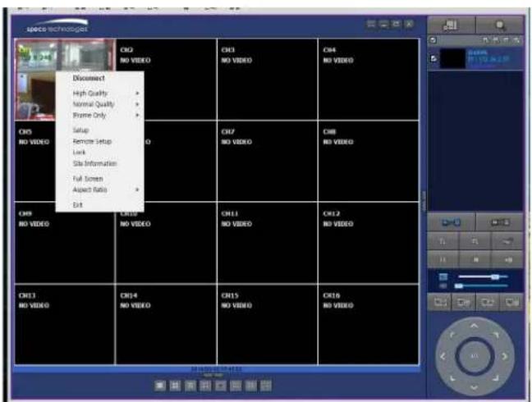Select the CH15 NO VIDEO tile
The height and width of the screenshot is (402, 532).
(x=268, y=324)
